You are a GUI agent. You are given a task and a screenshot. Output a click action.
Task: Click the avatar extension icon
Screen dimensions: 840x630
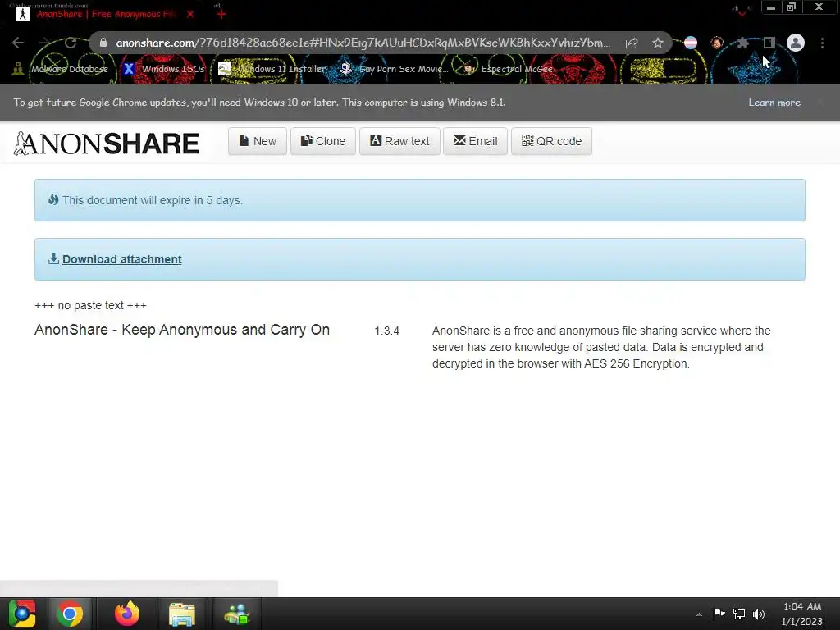click(x=717, y=43)
